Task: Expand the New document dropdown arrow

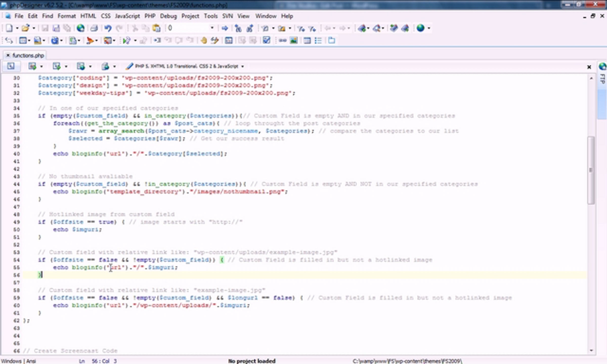Action: point(17,28)
